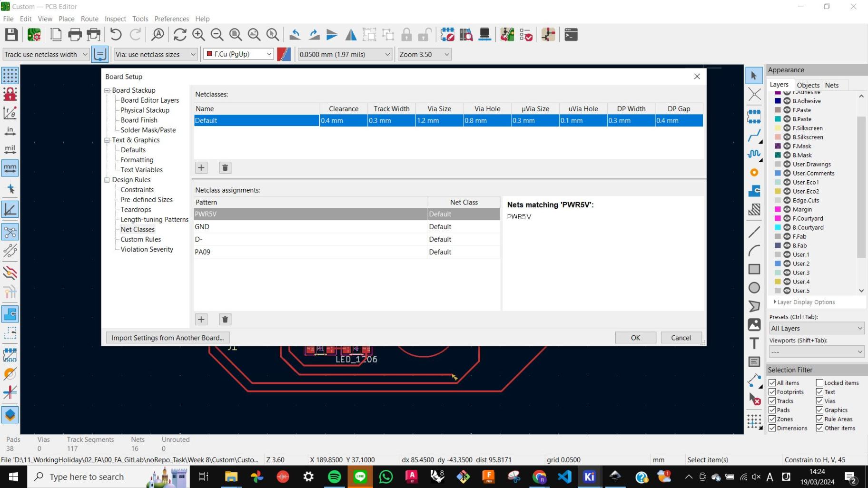Image resolution: width=868 pixels, height=488 pixels.
Task: Toggle All items checkbox in Selection Filter
Action: click(x=772, y=383)
